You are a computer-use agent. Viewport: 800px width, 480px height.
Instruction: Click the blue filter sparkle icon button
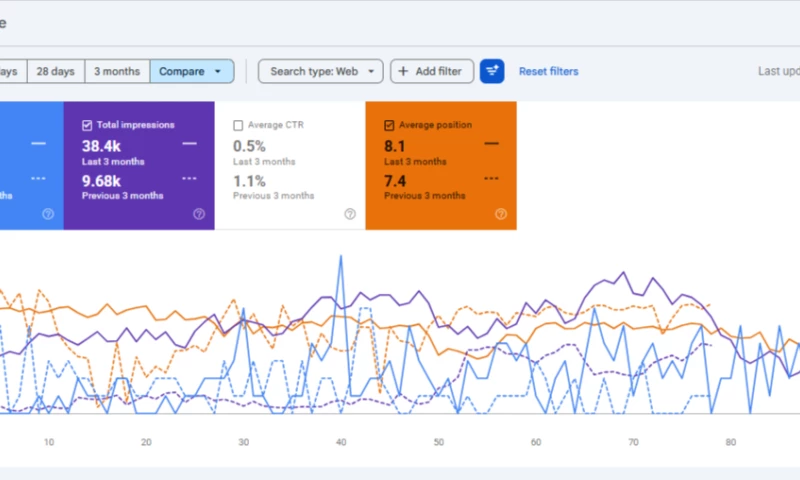pos(492,71)
